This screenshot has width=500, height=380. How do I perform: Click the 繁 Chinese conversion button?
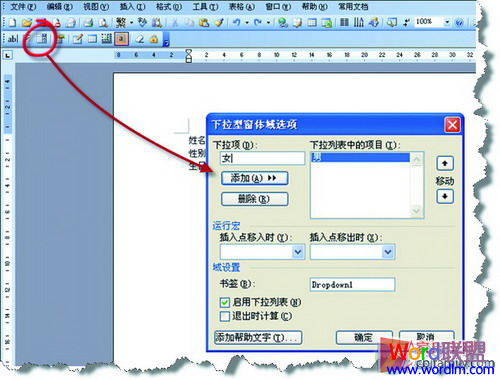(121, 23)
